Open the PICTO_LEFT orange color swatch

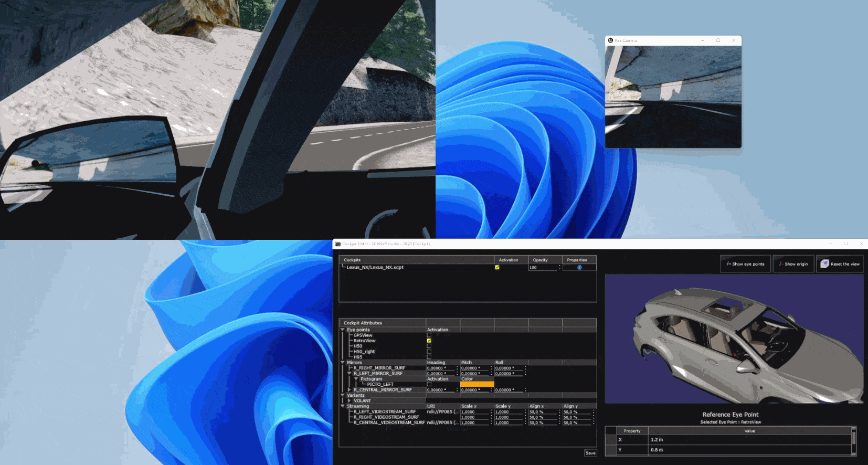[x=477, y=384]
